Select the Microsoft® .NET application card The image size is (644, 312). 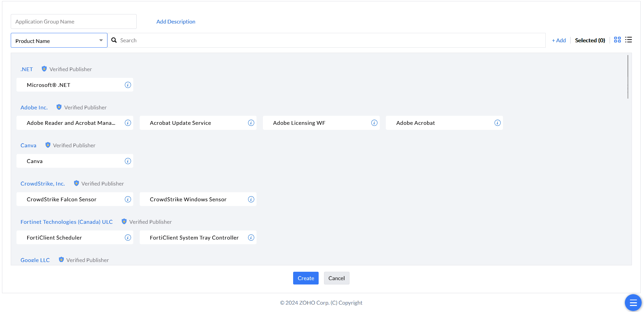pos(75,85)
